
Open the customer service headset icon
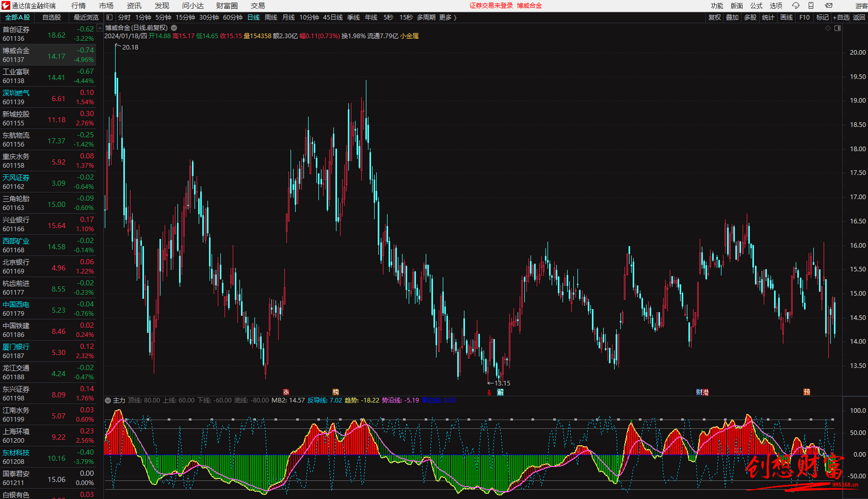click(796, 6)
